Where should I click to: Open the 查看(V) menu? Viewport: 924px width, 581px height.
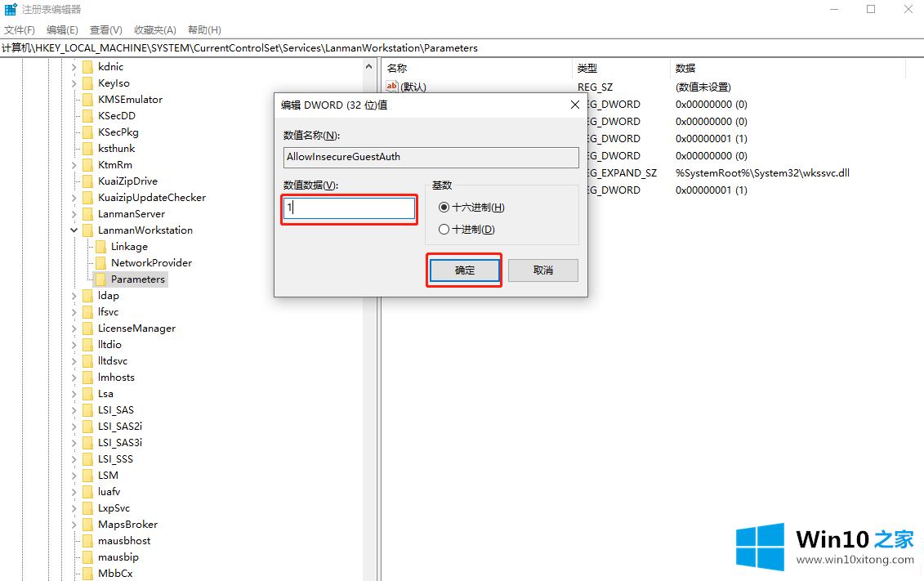click(106, 30)
